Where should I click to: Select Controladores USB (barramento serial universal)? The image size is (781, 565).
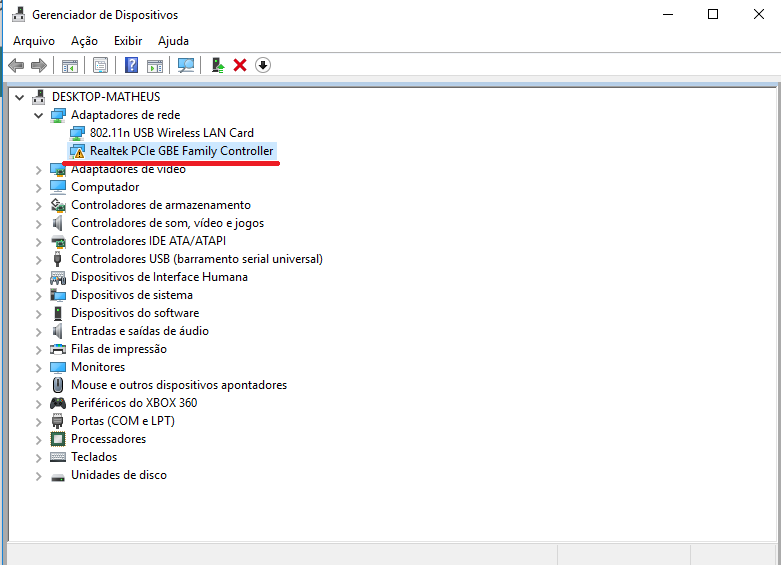197,259
